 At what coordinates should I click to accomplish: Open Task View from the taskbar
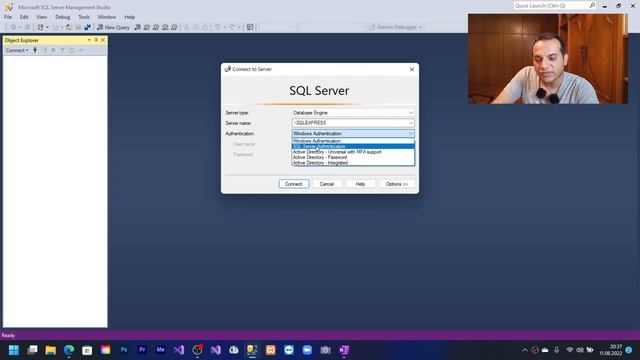pyautogui.click(x=32, y=350)
